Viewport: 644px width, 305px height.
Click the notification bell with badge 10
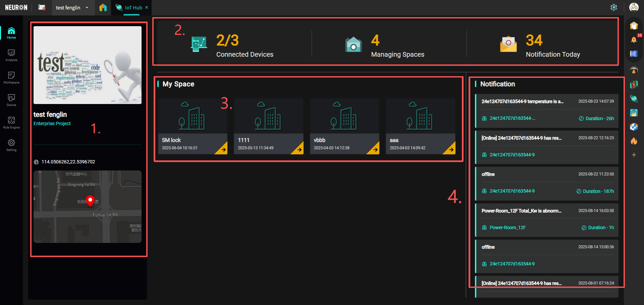(x=634, y=40)
